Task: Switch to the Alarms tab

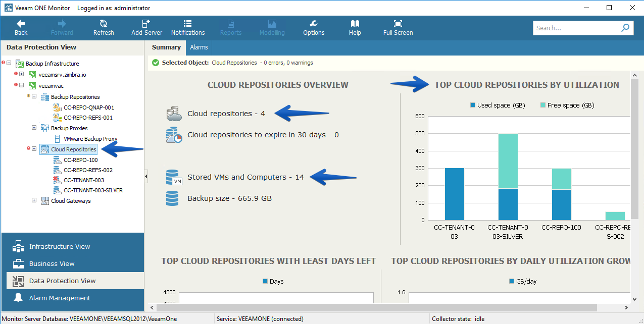Action: 199,47
